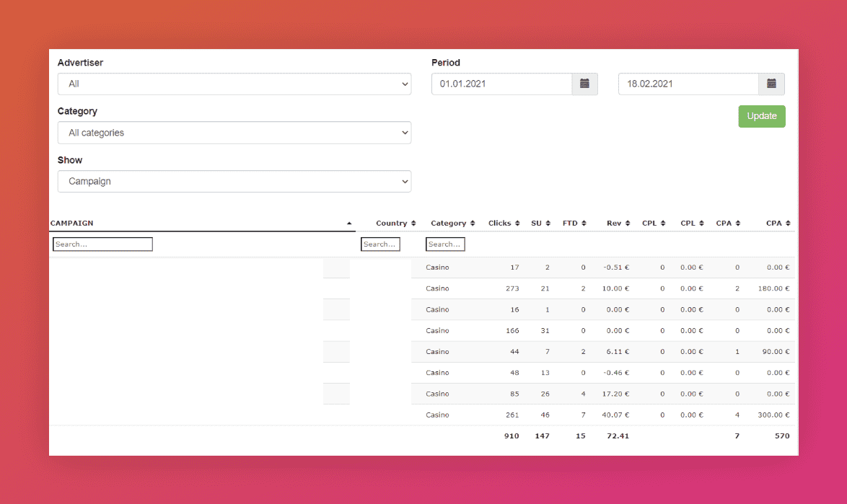
Task: Select the Clicks value 166
Action: click(512, 331)
